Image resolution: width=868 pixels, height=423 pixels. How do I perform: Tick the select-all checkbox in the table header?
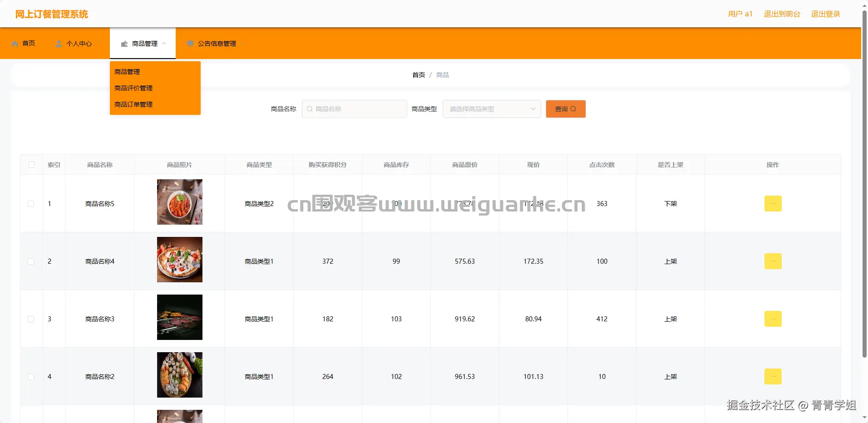(x=32, y=165)
